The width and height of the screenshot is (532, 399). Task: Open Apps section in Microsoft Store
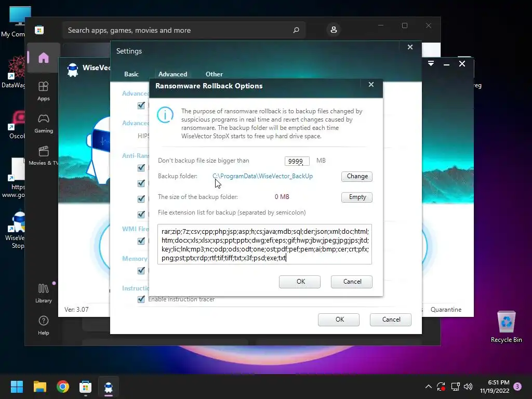(x=44, y=91)
